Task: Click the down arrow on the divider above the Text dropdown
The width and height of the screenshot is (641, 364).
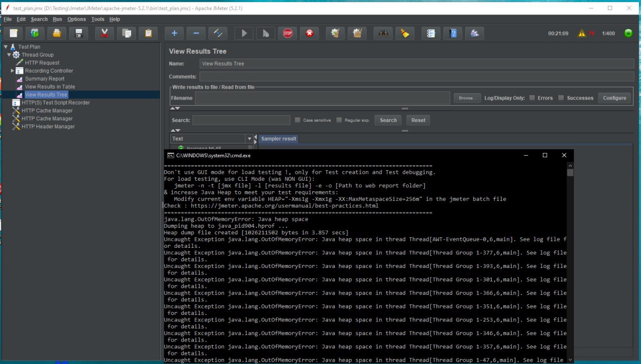Action: [177, 130]
